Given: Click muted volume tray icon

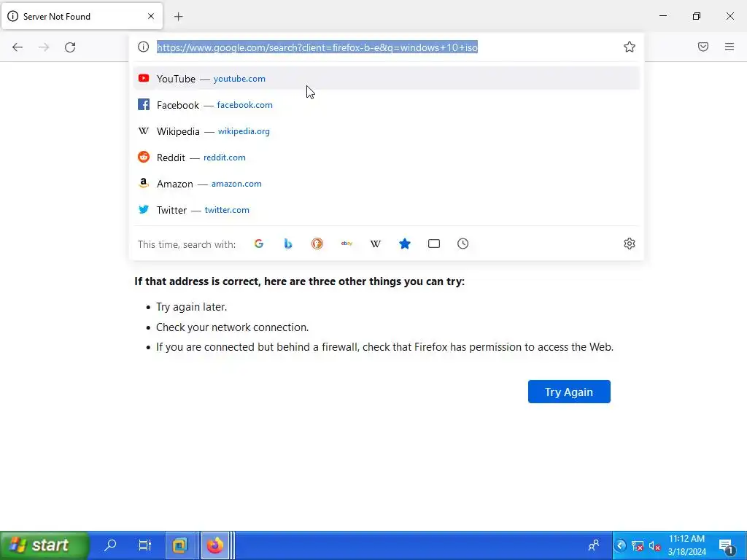Looking at the screenshot, I should 654,545.
